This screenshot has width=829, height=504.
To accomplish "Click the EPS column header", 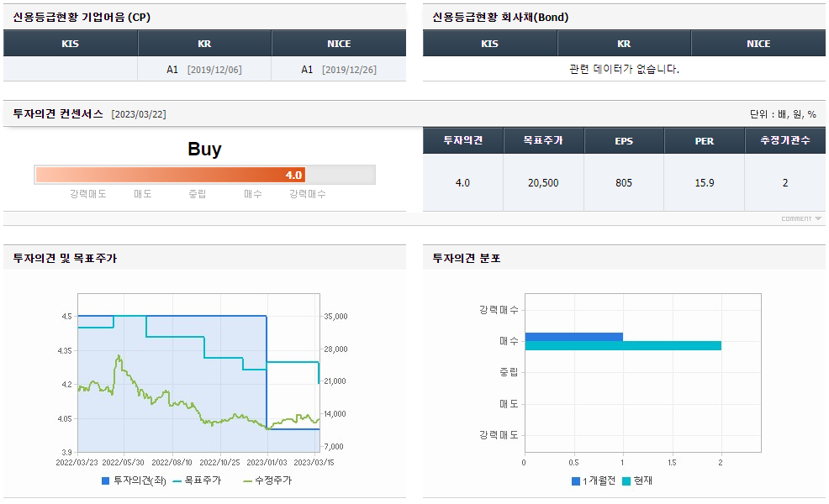I will click(624, 140).
